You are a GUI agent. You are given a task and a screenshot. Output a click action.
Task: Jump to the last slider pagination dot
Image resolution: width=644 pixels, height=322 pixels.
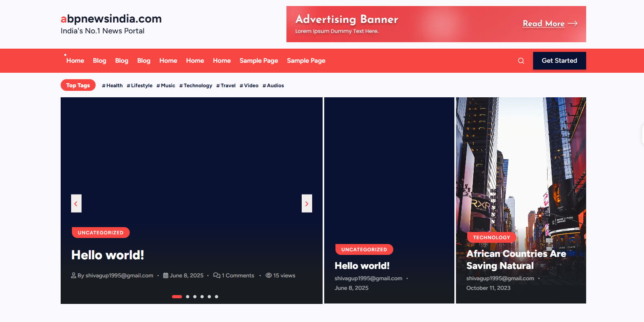(217, 297)
